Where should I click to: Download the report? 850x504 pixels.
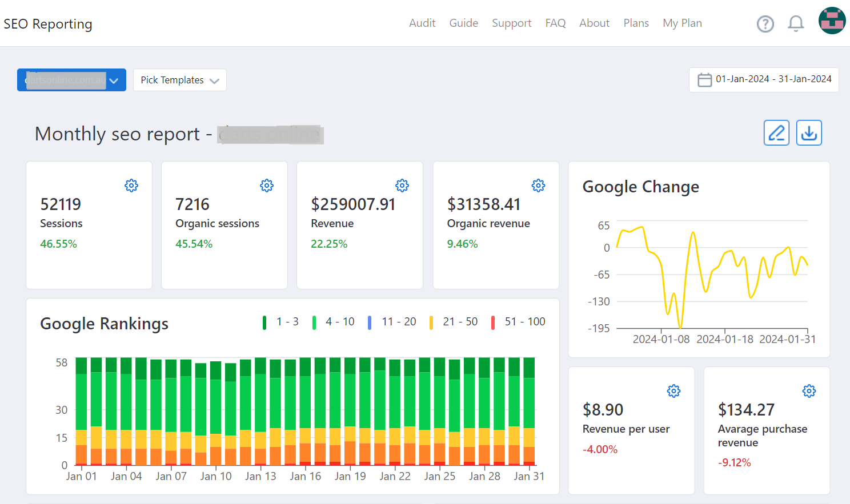[809, 132]
